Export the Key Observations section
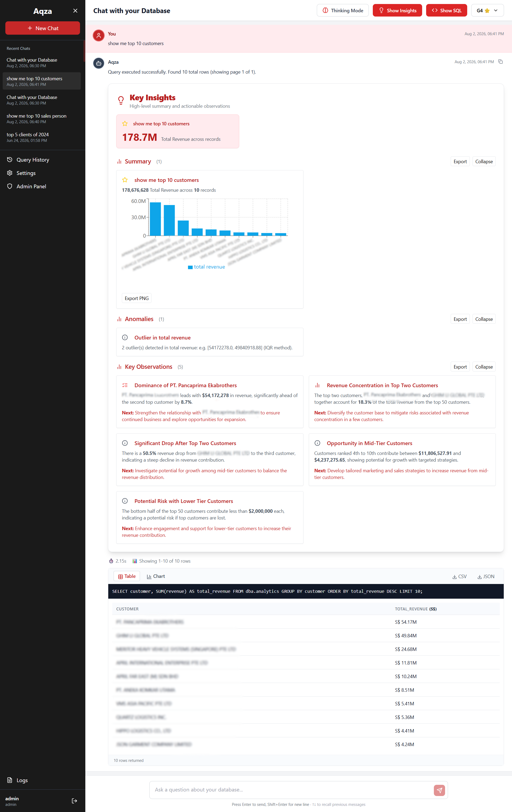This screenshot has height=812, width=512. point(460,367)
